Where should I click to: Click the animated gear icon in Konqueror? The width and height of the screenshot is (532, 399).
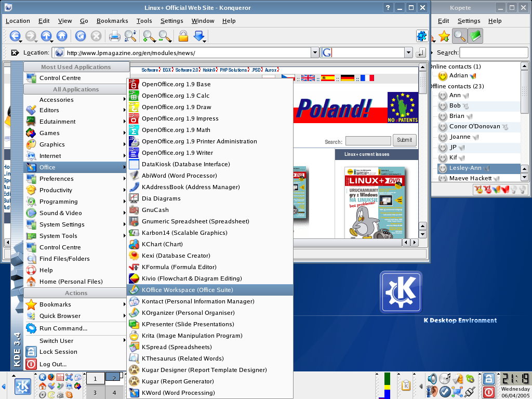[422, 36]
